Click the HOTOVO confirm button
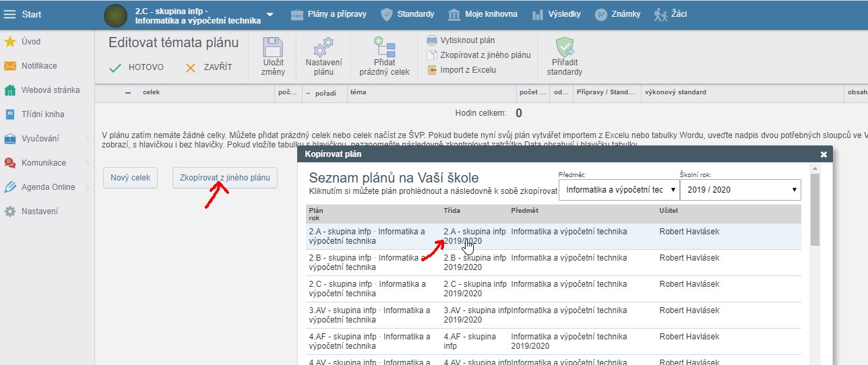Viewport: 868px width, 365px height. tap(137, 67)
